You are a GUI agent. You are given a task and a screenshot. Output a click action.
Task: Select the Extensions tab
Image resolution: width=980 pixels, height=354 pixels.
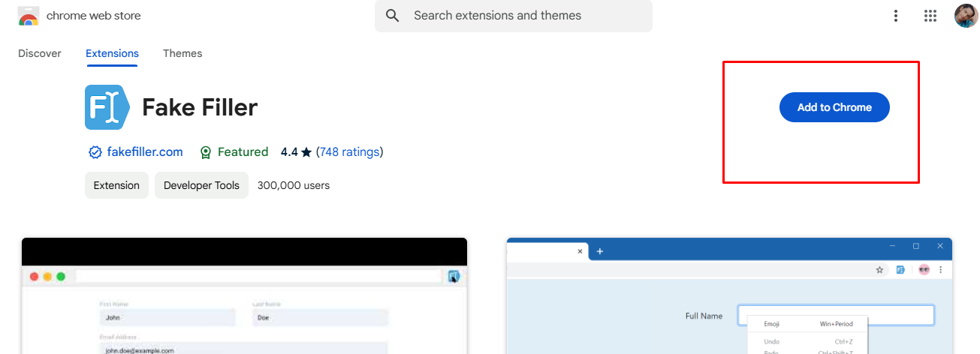pos(112,53)
